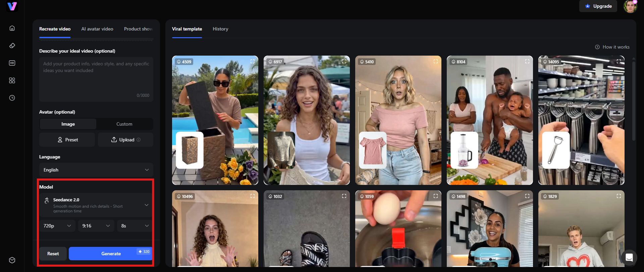Switch to the History tab
This screenshot has height=272, width=644.
[220, 29]
